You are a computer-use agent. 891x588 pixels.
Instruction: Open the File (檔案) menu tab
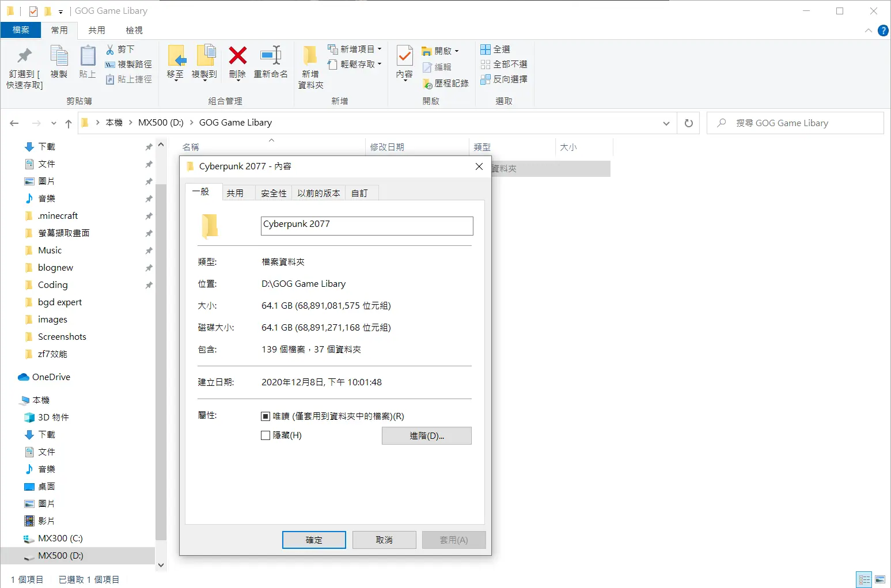[x=21, y=30]
